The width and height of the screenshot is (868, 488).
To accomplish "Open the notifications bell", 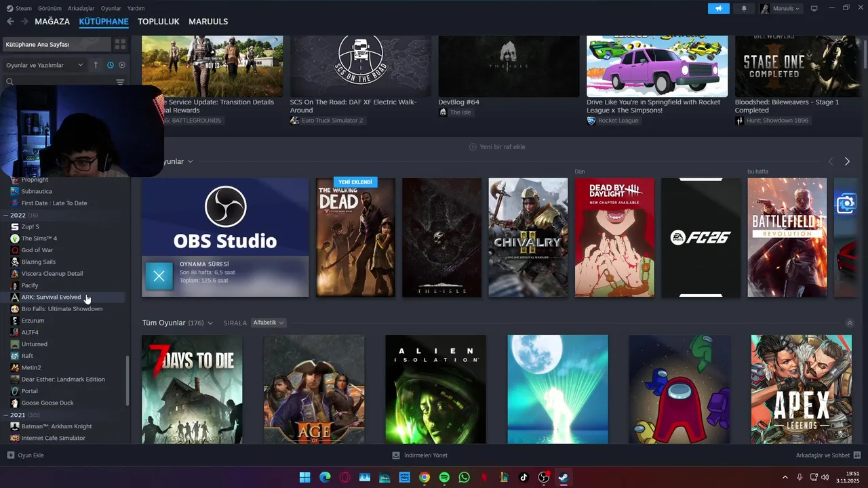I will click(x=744, y=8).
